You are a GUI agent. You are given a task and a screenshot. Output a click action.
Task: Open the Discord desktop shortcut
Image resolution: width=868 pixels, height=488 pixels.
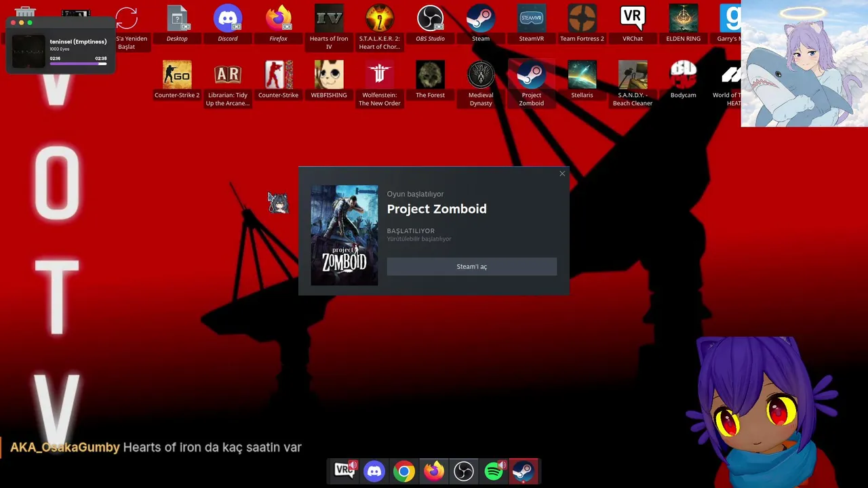point(228,24)
